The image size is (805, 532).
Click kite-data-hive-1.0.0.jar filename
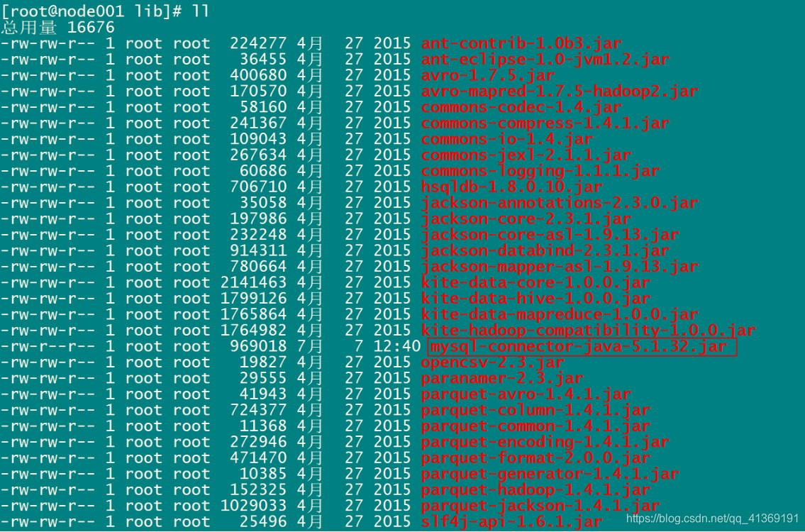tap(536, 299)
